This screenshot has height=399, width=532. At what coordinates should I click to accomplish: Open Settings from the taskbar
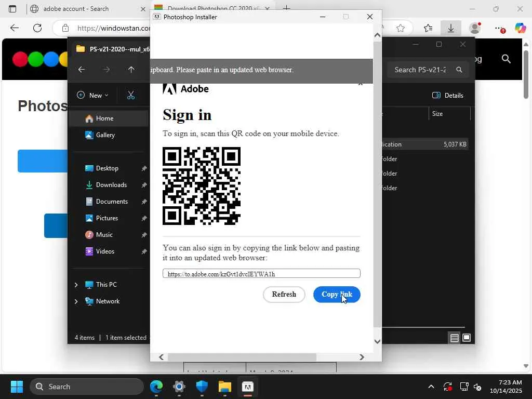pyautogui.click(x=179, y=387)
